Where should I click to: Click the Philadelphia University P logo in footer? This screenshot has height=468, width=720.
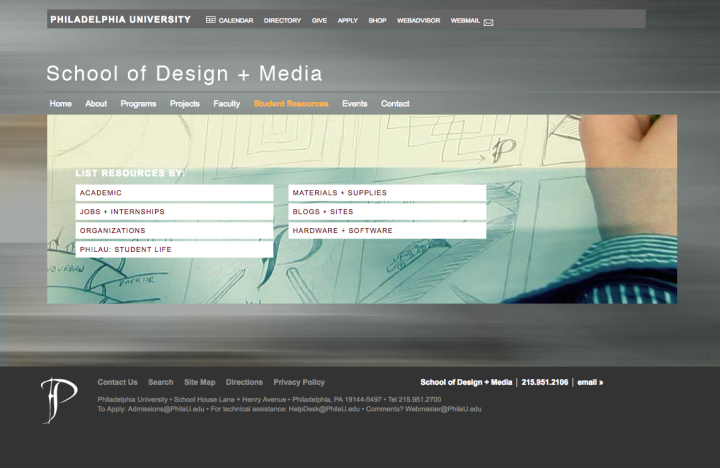point(59,400)
